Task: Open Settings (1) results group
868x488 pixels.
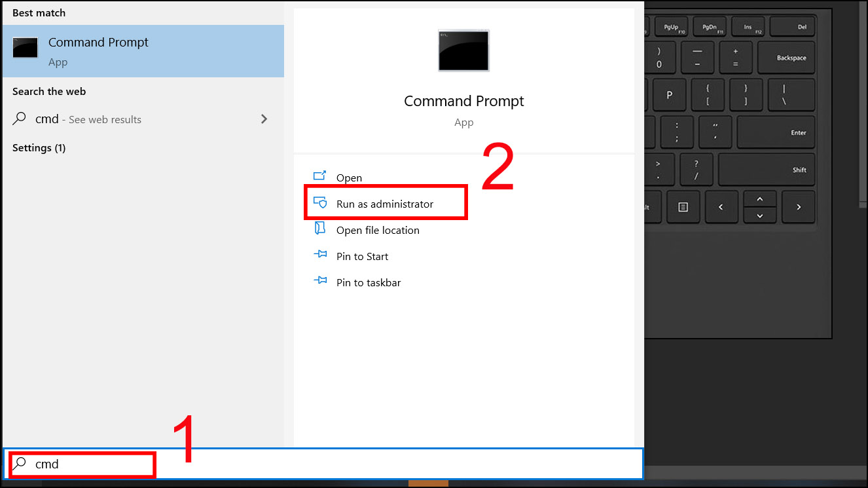Action: 39,148
